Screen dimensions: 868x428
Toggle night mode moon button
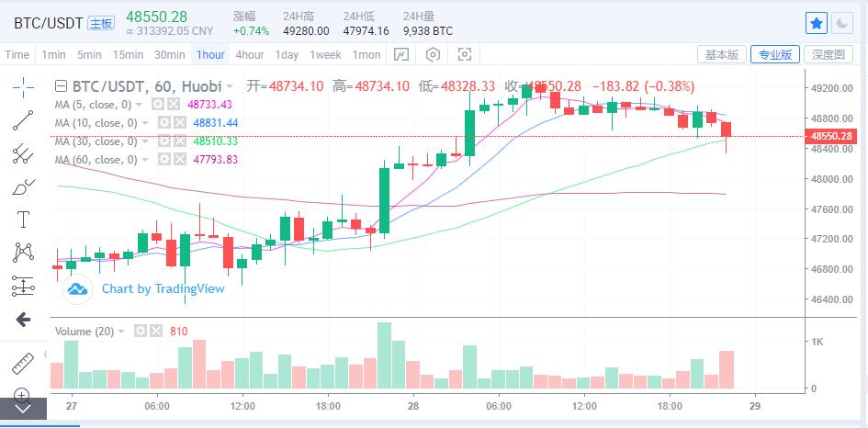[842, 23]
